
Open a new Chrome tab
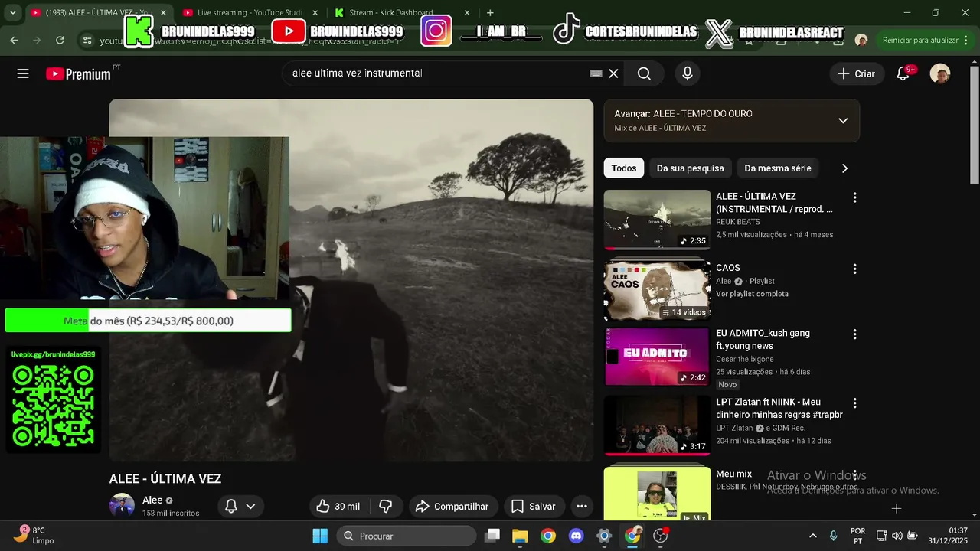pos(490,12)
